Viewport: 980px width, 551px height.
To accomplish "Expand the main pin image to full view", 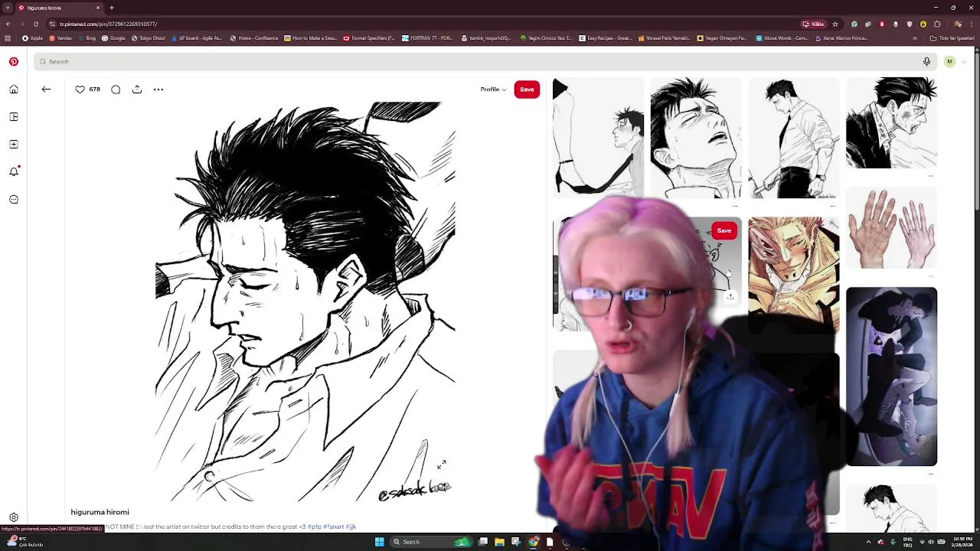I will [442, 465].
